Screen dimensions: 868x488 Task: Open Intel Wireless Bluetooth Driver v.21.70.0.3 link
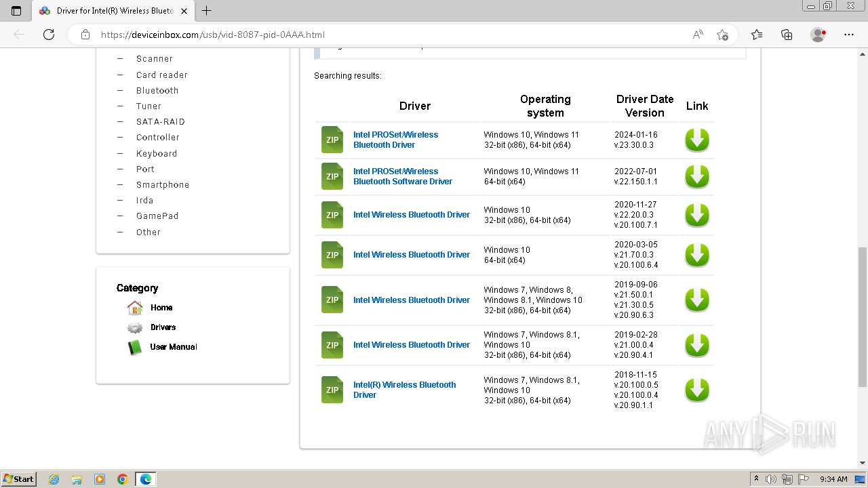pyautogui.click(x=412, y=255)
